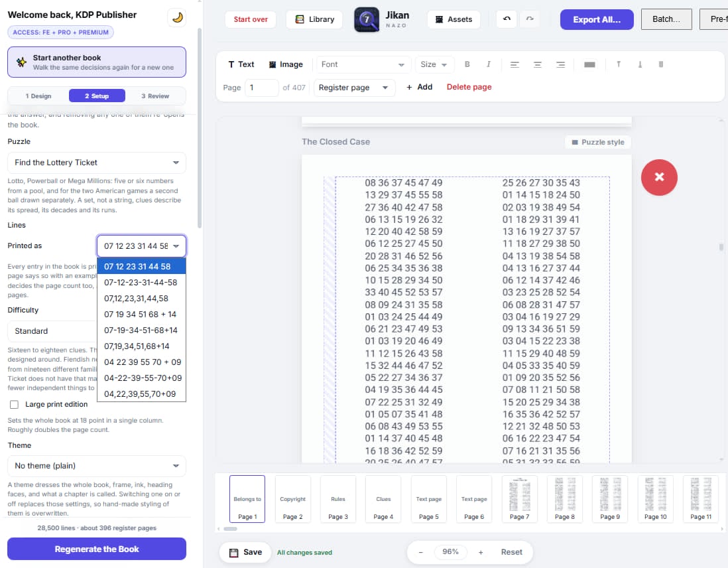This screenshot has height=568, width=728.
Task: Save the book with floppy icon
Action: point(245,552)
